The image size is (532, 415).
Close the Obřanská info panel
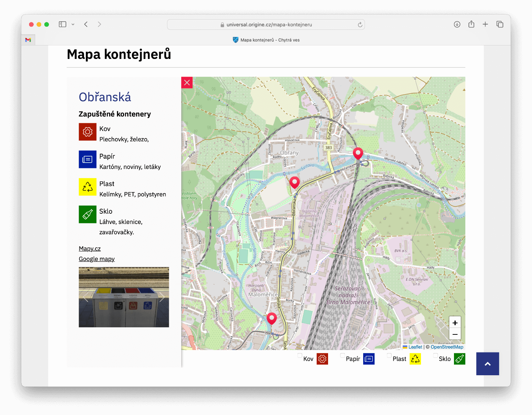click(x=187, y=83)
